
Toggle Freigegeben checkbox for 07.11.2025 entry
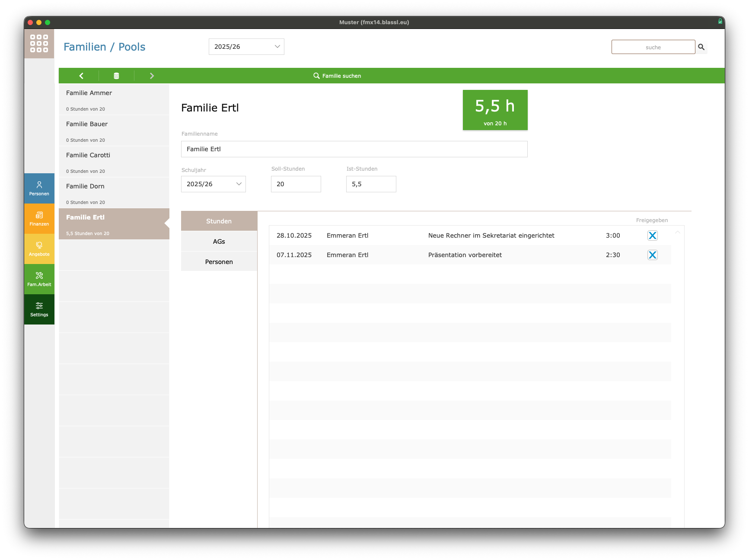coord(652,255)
